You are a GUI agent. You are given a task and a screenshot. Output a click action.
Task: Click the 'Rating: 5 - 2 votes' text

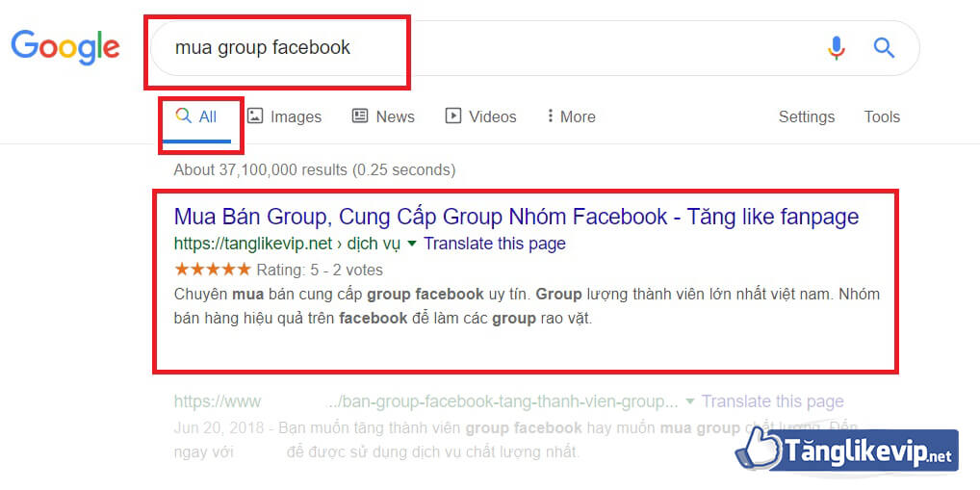click(x=320, y=270)
